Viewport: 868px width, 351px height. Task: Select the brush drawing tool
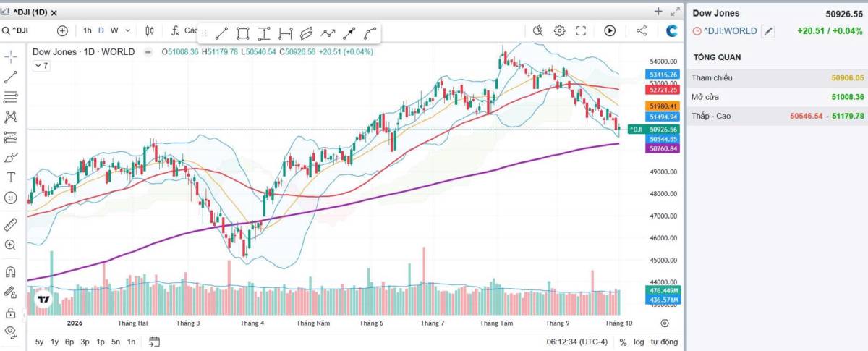[11, 157]
